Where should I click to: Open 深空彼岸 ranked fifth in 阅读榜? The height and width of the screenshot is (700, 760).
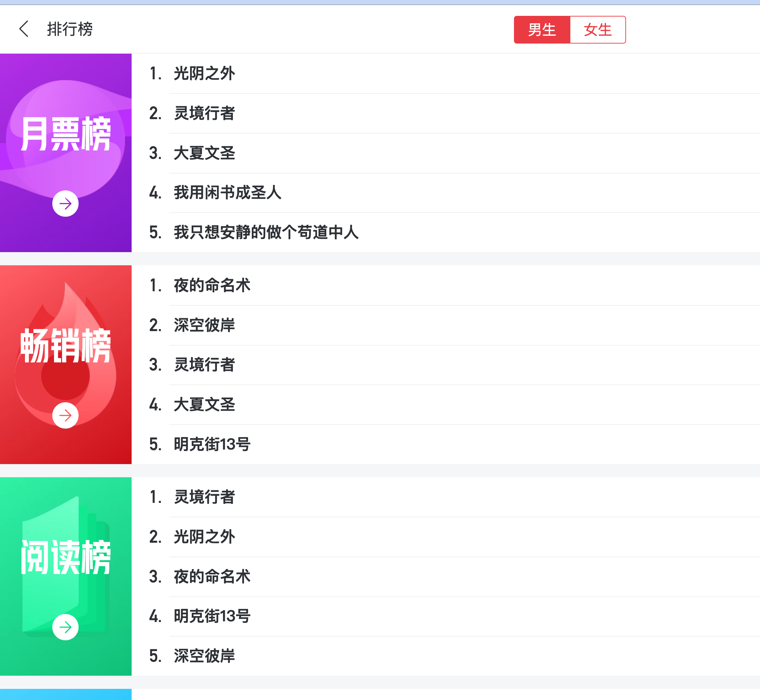[204, 656]
